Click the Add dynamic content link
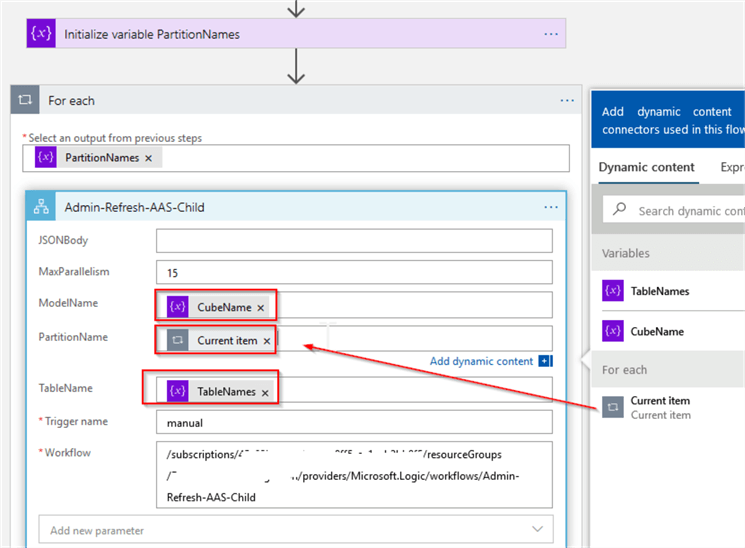745x548 pixels. [482, 361]
